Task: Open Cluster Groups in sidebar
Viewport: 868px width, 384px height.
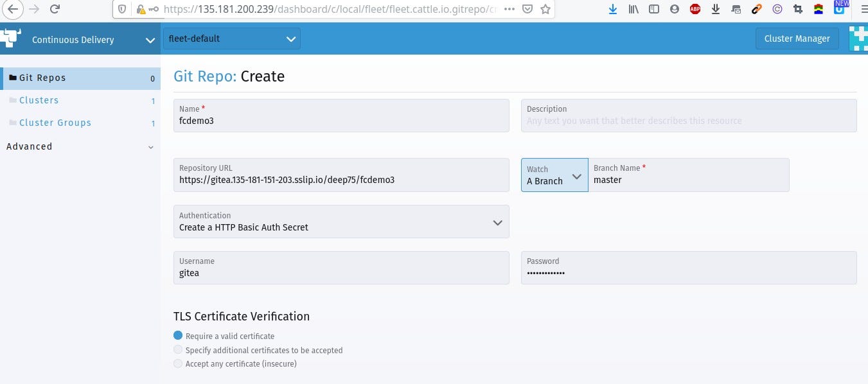Action: (x=80, y=123)
